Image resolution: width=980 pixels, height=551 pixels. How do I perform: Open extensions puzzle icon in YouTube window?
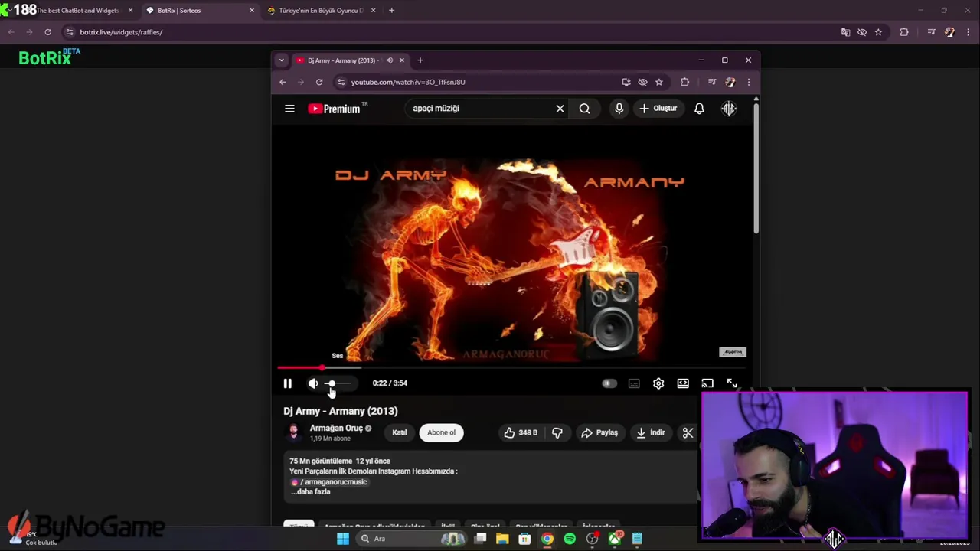pos(684,82)
